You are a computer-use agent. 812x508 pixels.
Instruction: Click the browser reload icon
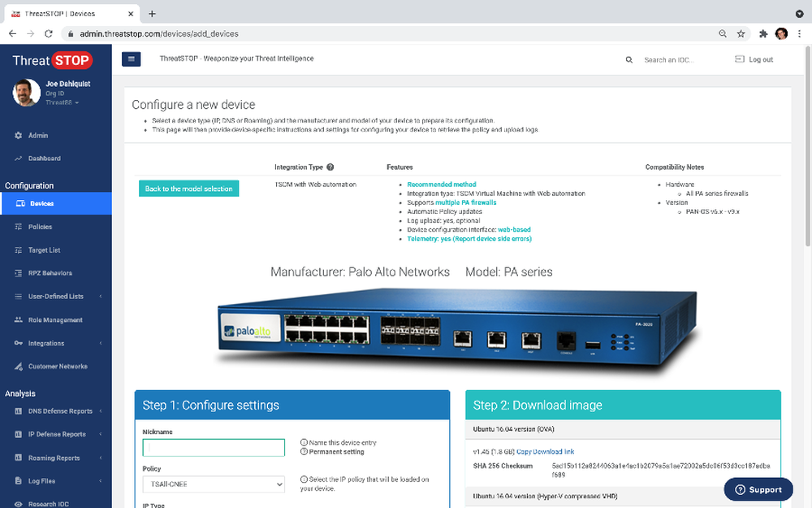pos(48,33)
